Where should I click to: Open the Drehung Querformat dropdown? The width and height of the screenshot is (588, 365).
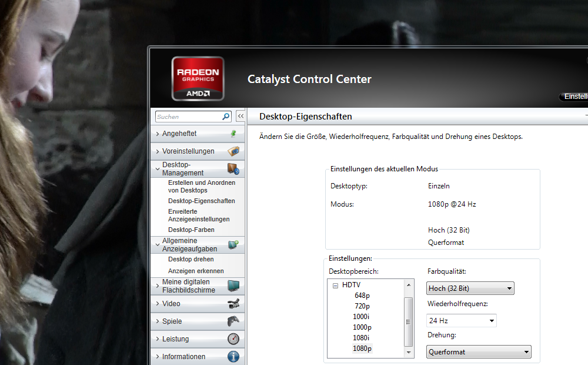coord(479,352)
